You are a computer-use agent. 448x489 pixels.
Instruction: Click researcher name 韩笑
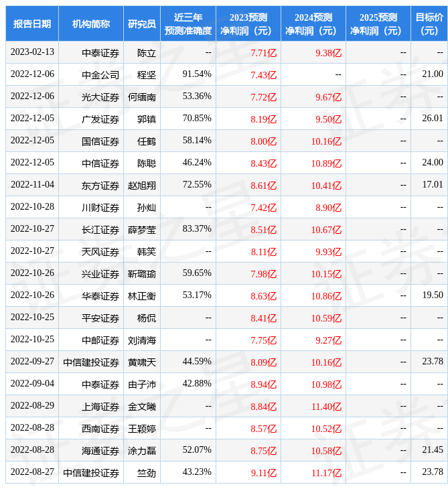147,252
